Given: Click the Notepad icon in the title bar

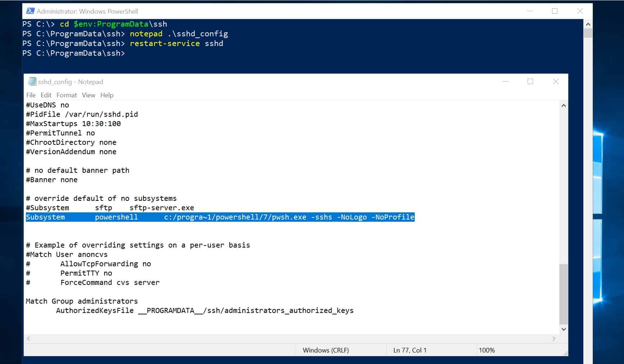Looking at the screenshot, I should [32, 82].
